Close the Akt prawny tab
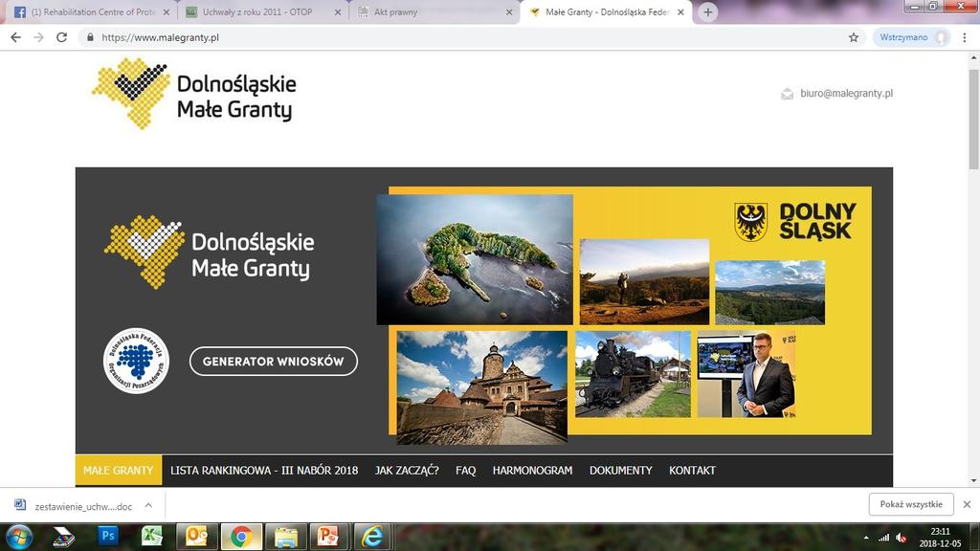The height and width of the screenshot is (551, 980). (509, 11)
